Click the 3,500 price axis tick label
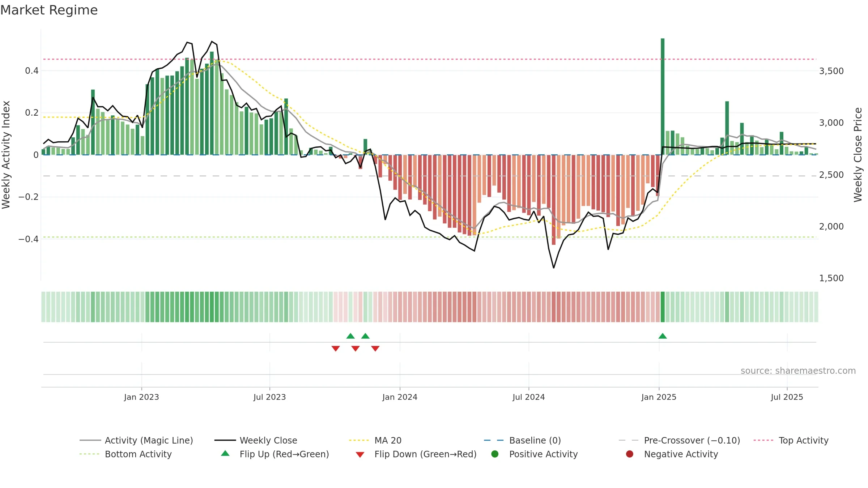The height and width of the screenshot is (488, 868). (831, 71)
